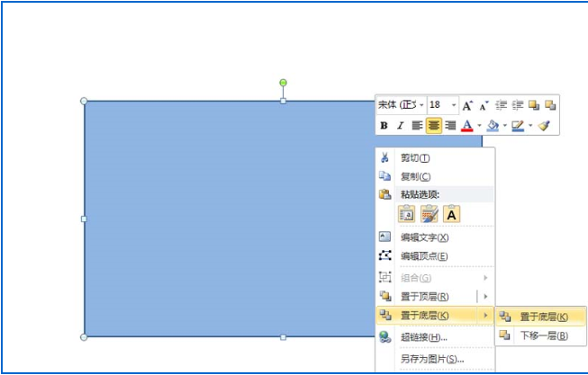
Task: Click the edit text icon
Action: pyautogui.click(x=384, y=237)
